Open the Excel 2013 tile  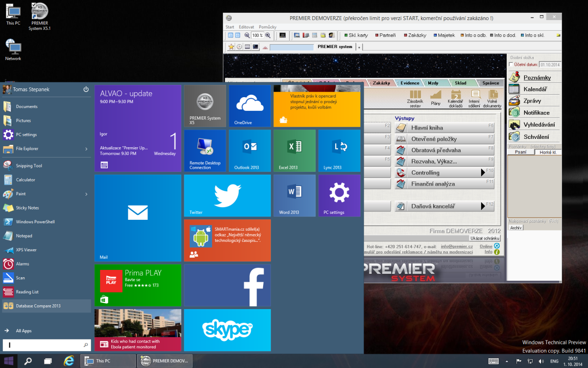point(294,151)
